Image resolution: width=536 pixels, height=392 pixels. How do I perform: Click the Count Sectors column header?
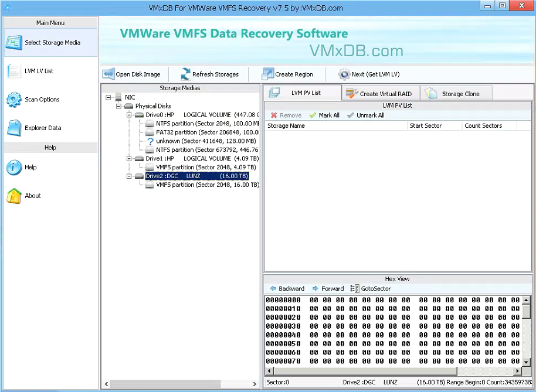[x=490, y=125]
